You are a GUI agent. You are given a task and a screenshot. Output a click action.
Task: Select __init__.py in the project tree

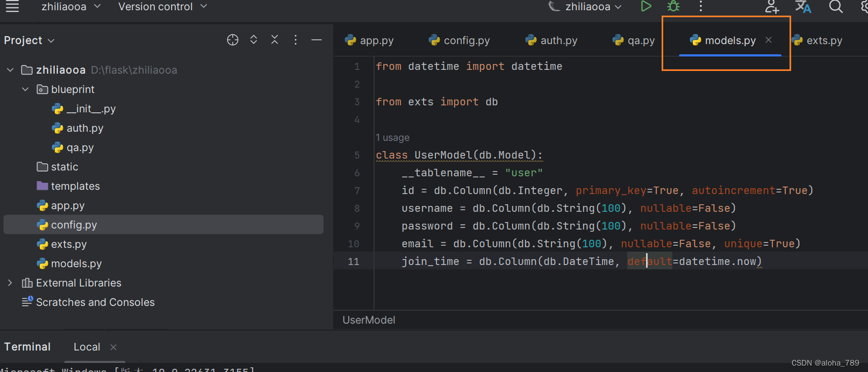(84, 109)
